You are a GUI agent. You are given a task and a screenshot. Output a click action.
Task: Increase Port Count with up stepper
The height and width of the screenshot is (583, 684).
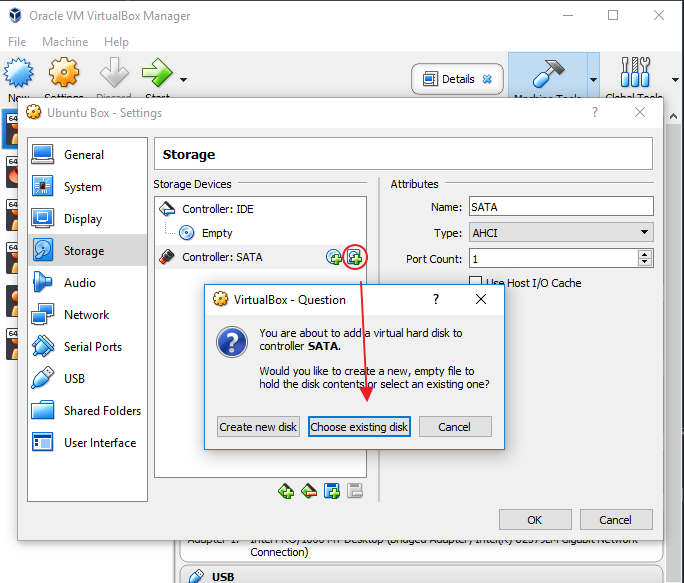[x=645, y=254]
